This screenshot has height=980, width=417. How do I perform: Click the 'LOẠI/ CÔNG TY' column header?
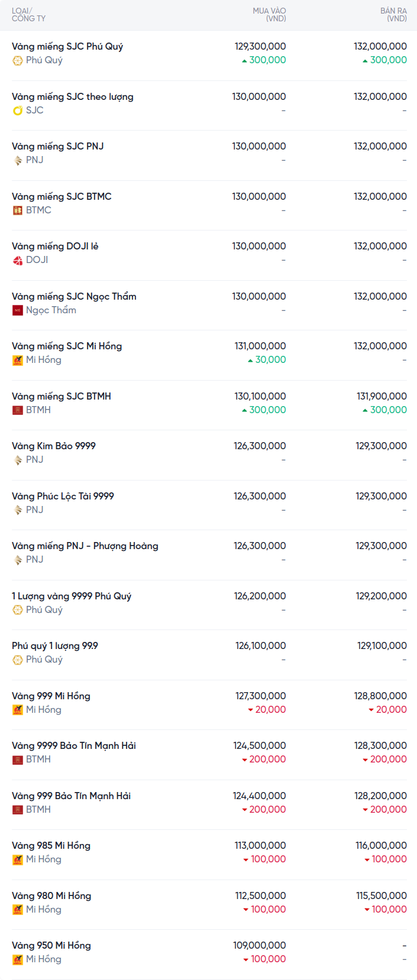click(28, 15)
